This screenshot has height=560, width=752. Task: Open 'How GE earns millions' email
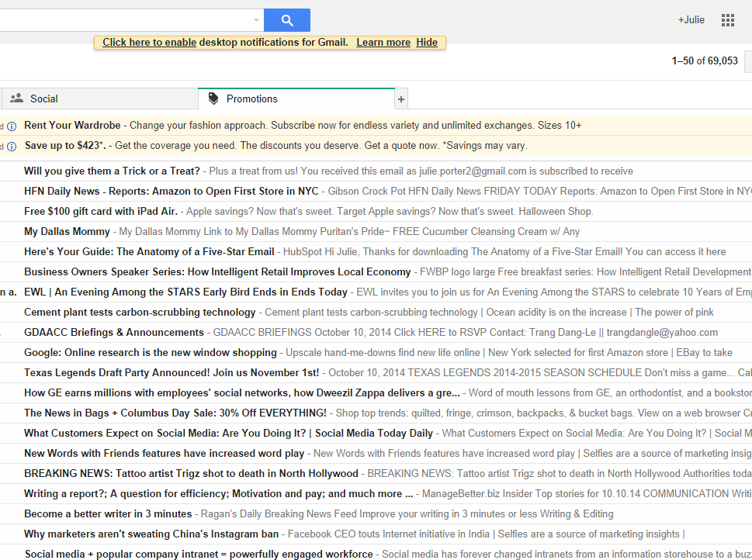(x=376, y=392)
